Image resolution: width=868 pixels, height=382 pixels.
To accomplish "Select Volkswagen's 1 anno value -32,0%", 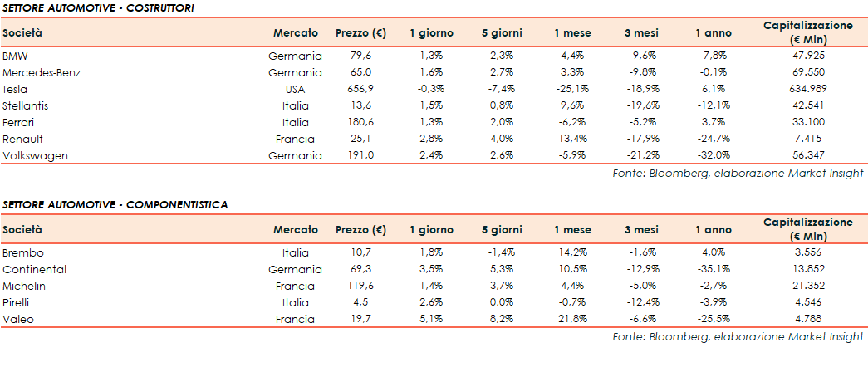I will click(x=714, y=155).
